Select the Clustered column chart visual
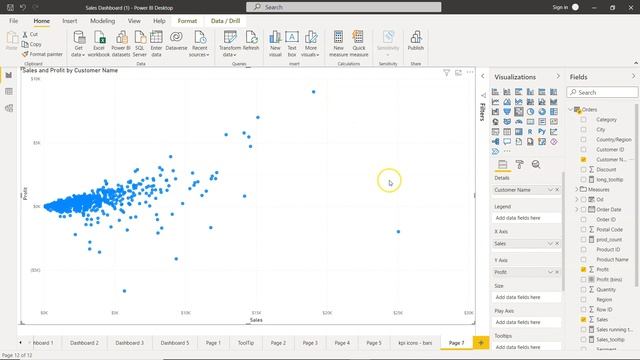Screen dimensions: 640x360 (x=530, y=92)
